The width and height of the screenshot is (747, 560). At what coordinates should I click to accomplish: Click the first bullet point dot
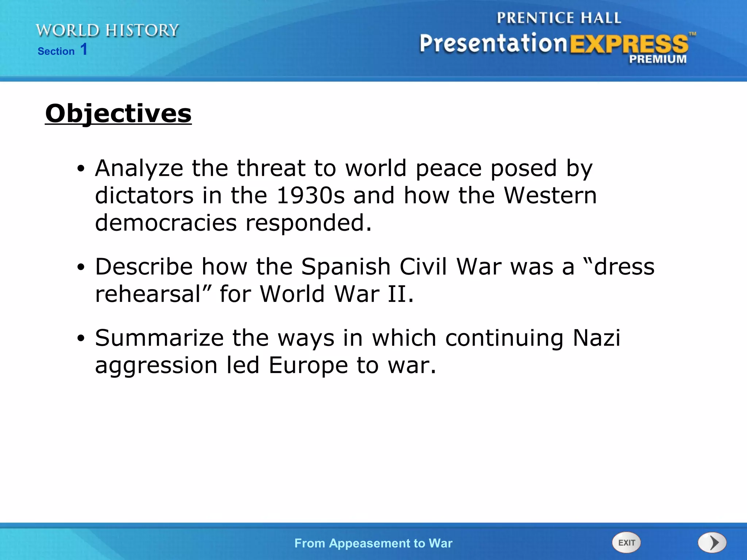(81, 169)
